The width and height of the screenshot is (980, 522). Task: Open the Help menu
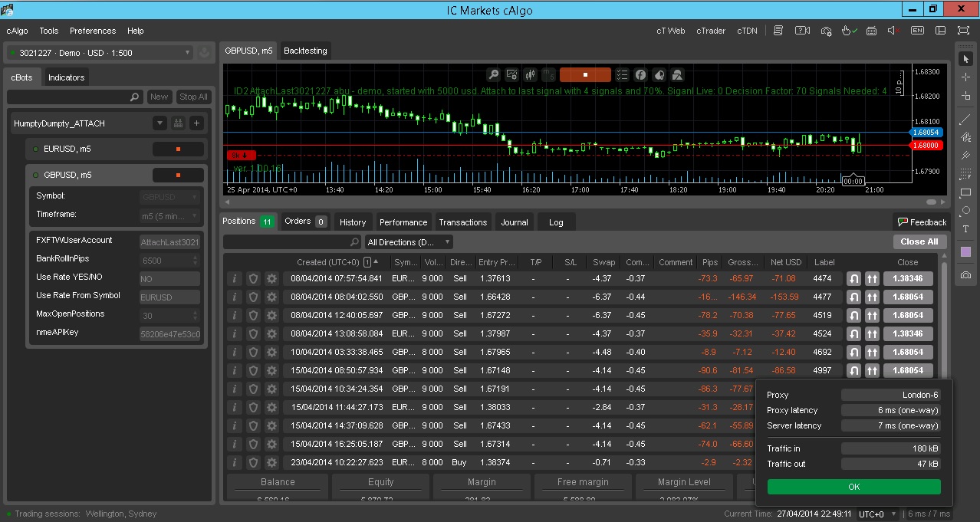[136, 31]
